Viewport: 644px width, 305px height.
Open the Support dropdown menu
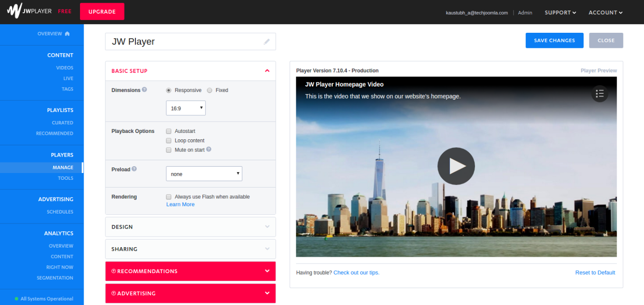tap(560, 13)
